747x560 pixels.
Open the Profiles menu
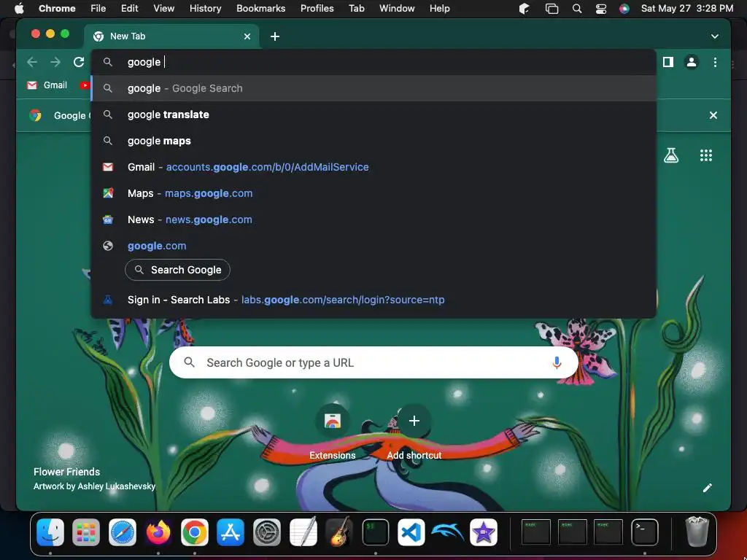[317, 9]
